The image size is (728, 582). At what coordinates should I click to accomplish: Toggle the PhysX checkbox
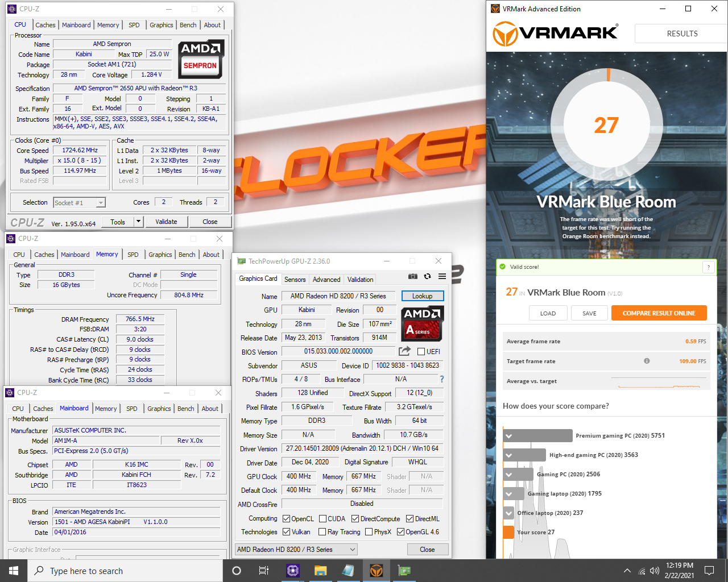[x=369, y=532]
